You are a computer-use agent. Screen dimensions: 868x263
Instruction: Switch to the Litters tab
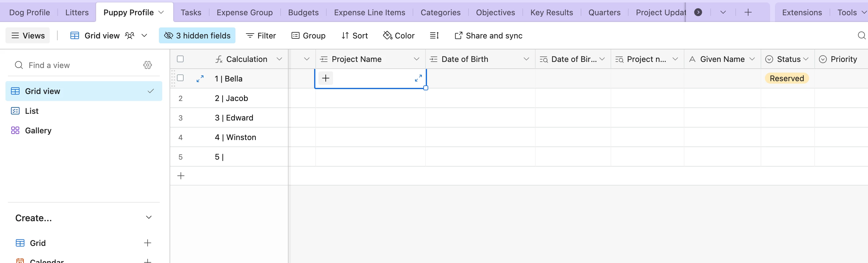tap(77, 13)
